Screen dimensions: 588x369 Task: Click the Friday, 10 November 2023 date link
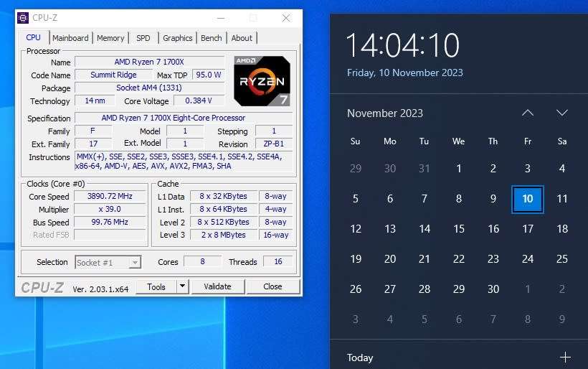(405, 73)
